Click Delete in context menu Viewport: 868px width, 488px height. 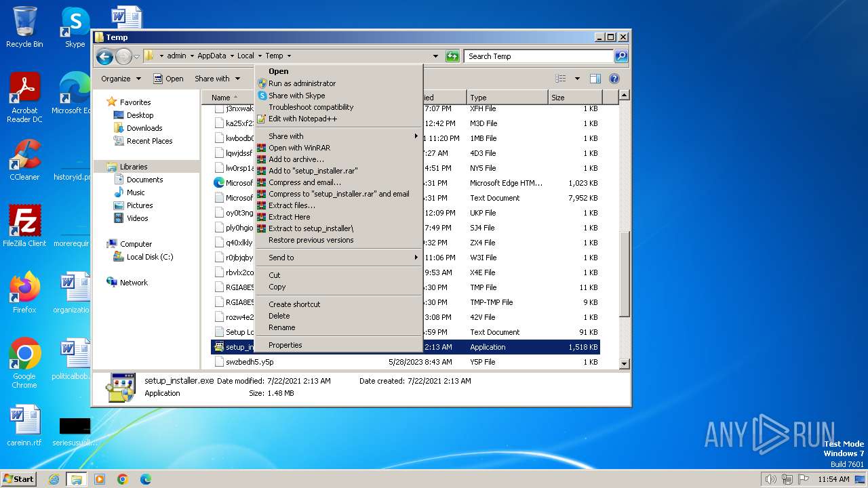click(339, 316)
